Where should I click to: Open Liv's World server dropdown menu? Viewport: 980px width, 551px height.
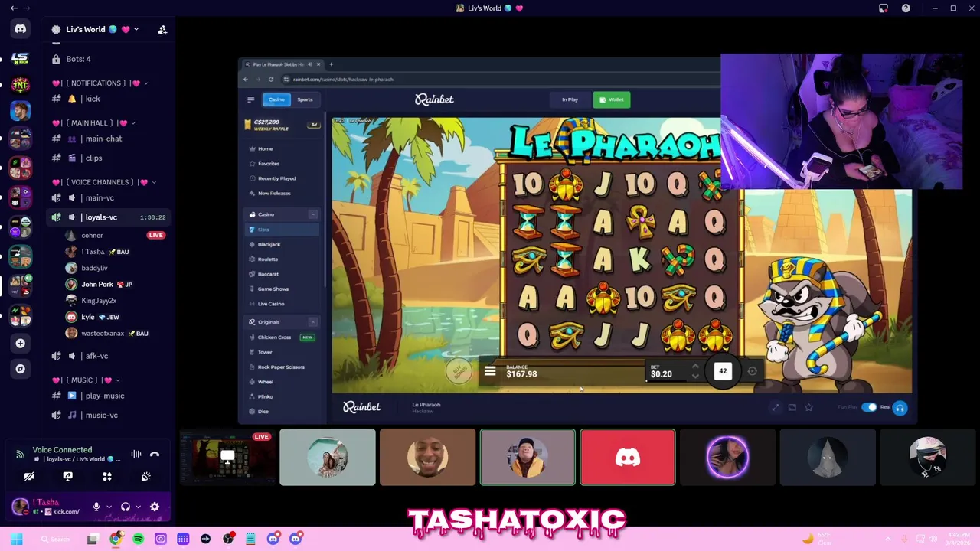[x=136, y=30]
